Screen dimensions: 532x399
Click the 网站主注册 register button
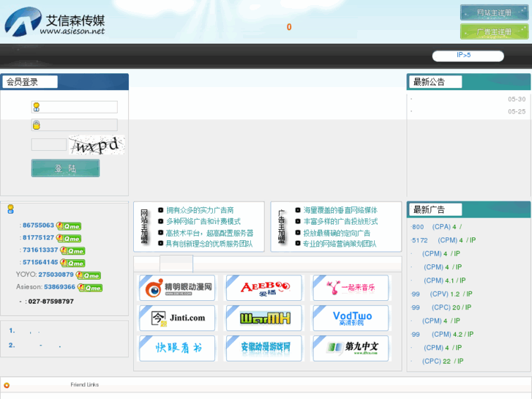click(494, 13)
